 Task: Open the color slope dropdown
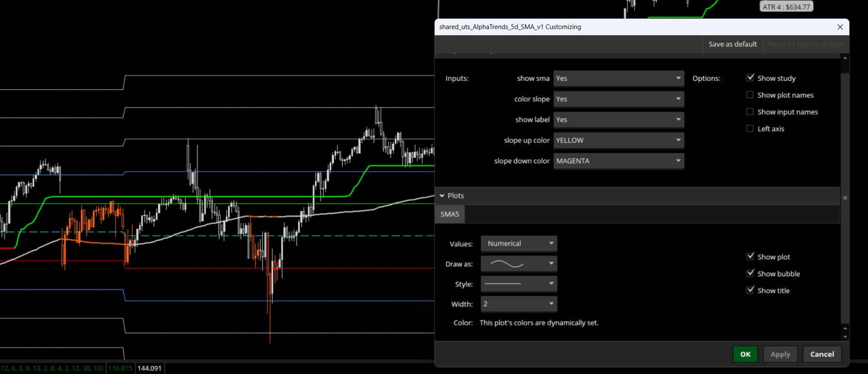tap(619, 99)
